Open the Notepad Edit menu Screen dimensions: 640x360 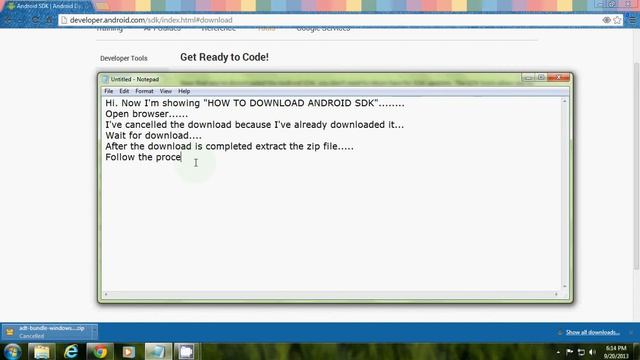tap(124, 91)
